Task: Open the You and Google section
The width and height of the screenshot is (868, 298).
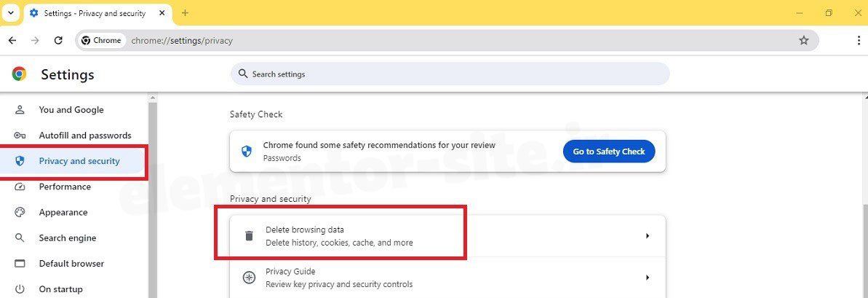Action: (71, 110)
